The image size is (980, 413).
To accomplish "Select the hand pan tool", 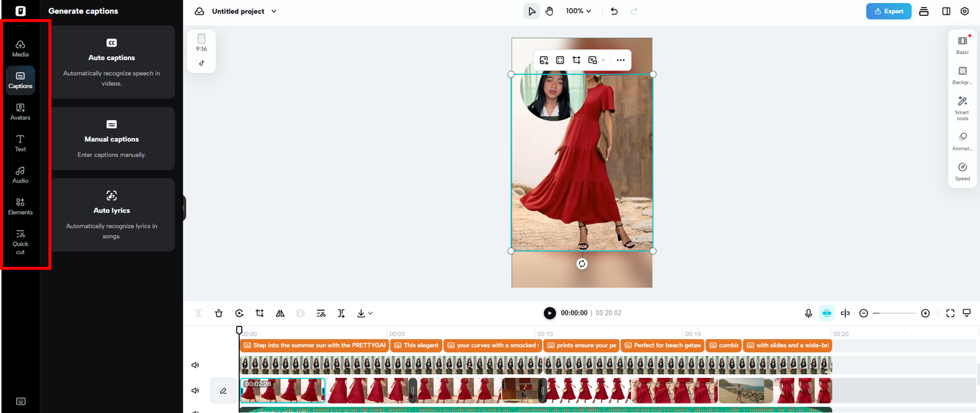I will (549, 11).
